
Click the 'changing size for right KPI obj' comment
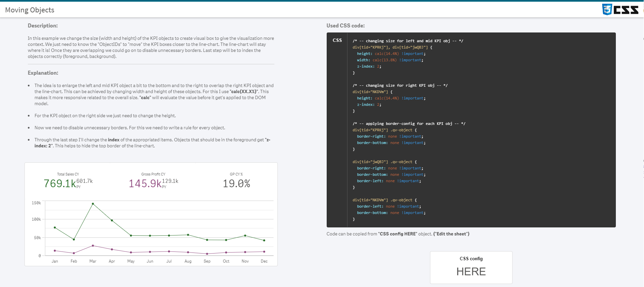pos(400,85)
